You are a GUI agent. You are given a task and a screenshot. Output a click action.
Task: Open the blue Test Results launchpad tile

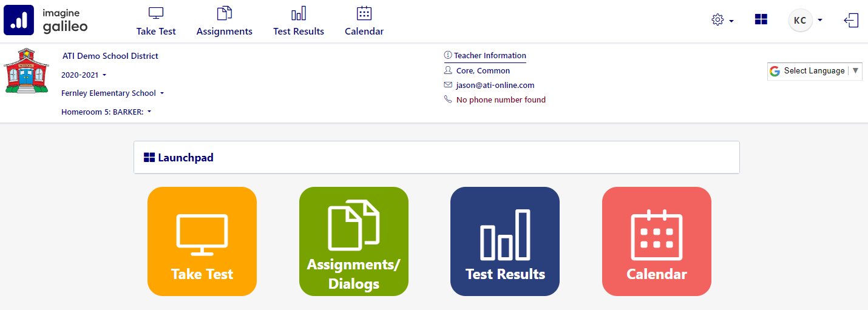point(505,241)
